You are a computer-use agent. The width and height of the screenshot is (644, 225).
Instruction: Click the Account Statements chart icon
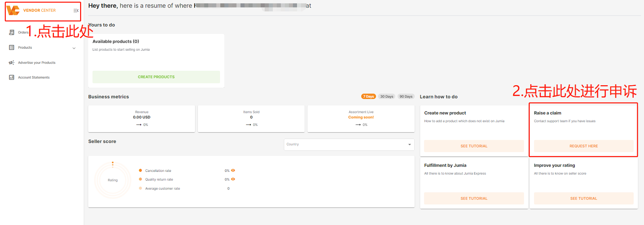pos(12,78)
